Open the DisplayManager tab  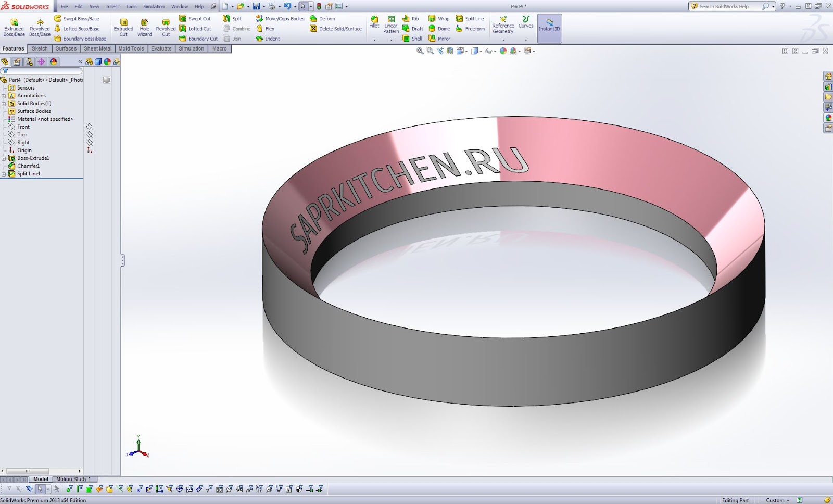pos(53,61)
